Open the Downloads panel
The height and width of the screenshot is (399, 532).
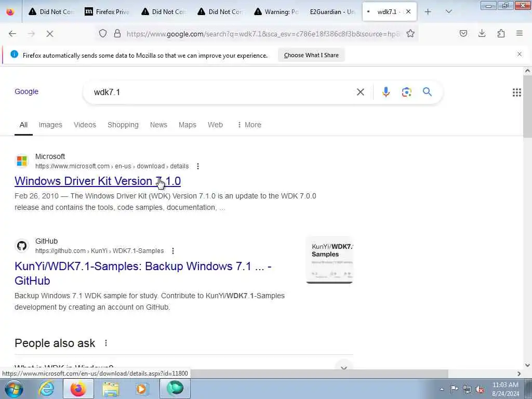click(482, 33)
